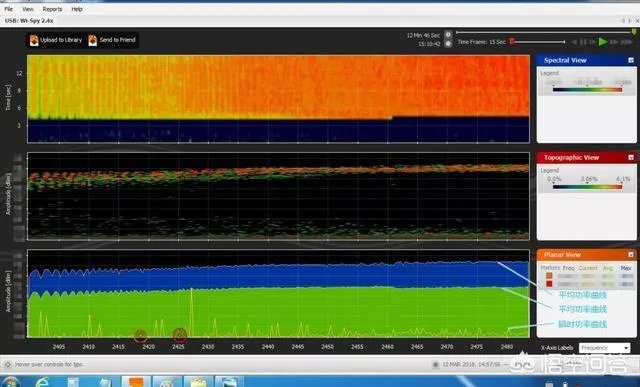Viewport: 640px width, 387px height.
Task: Collapse the Spectral View panel
Action: click(631, 60)
